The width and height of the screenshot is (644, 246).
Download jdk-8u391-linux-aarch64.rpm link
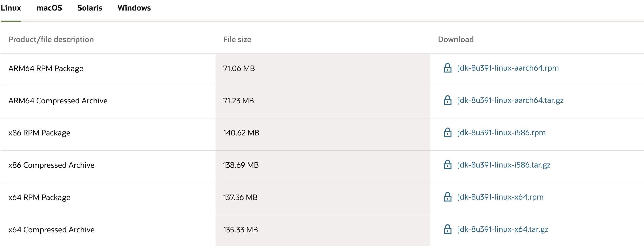click(508, 68)
